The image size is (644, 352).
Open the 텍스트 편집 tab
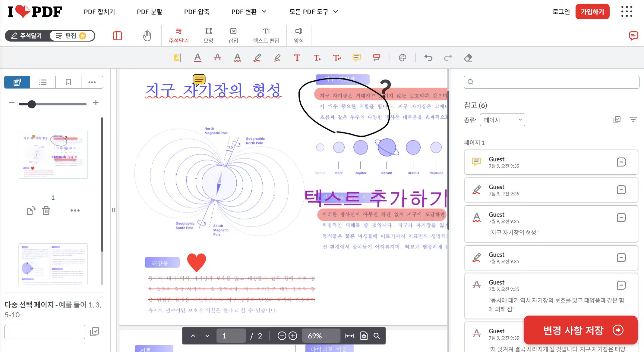[266, 36]
